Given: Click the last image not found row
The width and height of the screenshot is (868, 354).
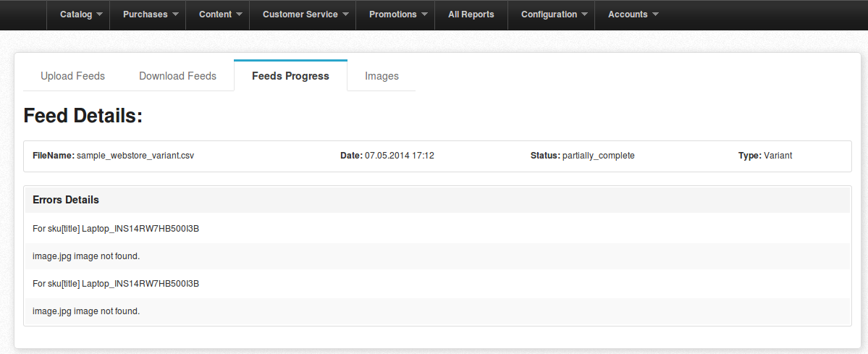Looking at the screenshot, I should [x=437, y=311].
